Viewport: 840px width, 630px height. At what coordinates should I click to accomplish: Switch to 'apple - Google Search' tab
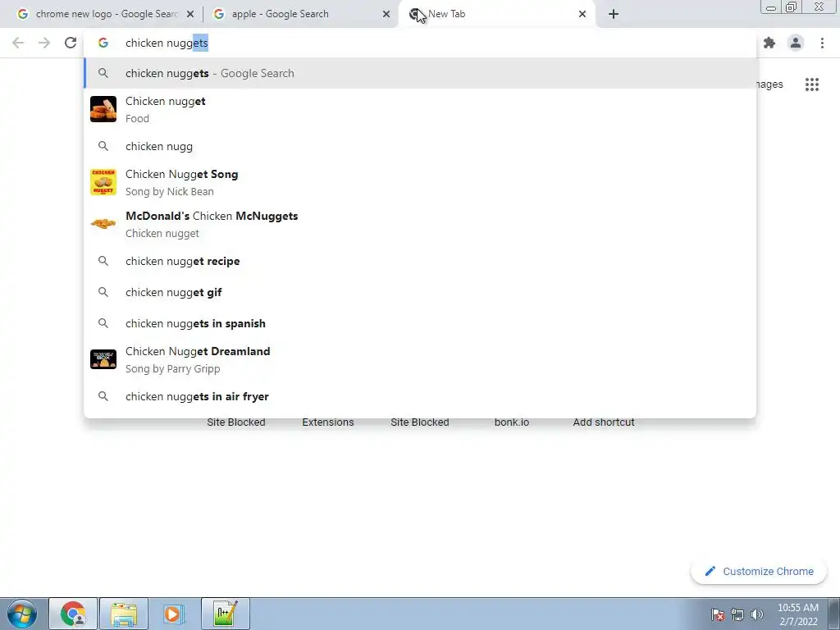tap(300, 14)
